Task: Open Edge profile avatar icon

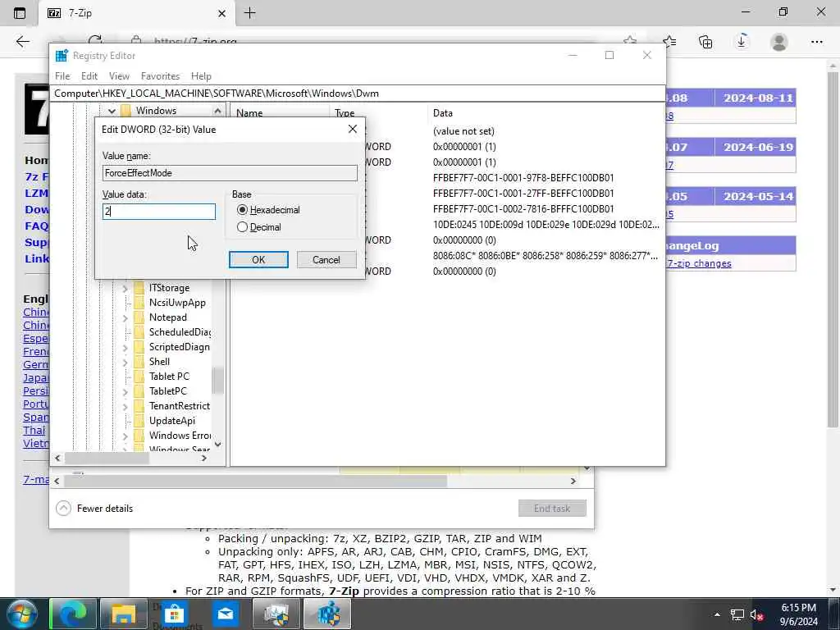Action: [x=779, y=42]
